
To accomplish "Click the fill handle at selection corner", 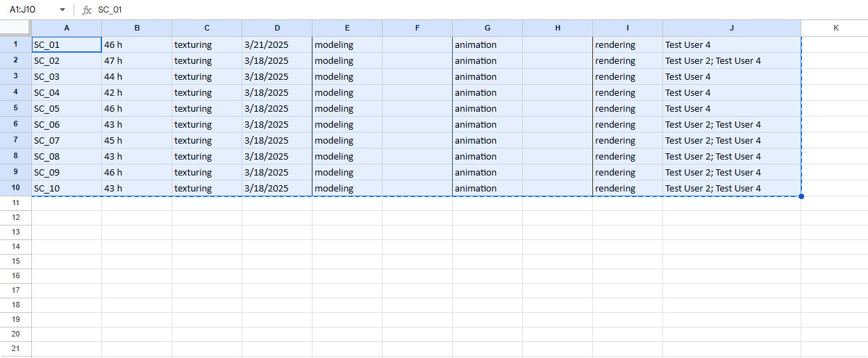I will pos(801,196).
